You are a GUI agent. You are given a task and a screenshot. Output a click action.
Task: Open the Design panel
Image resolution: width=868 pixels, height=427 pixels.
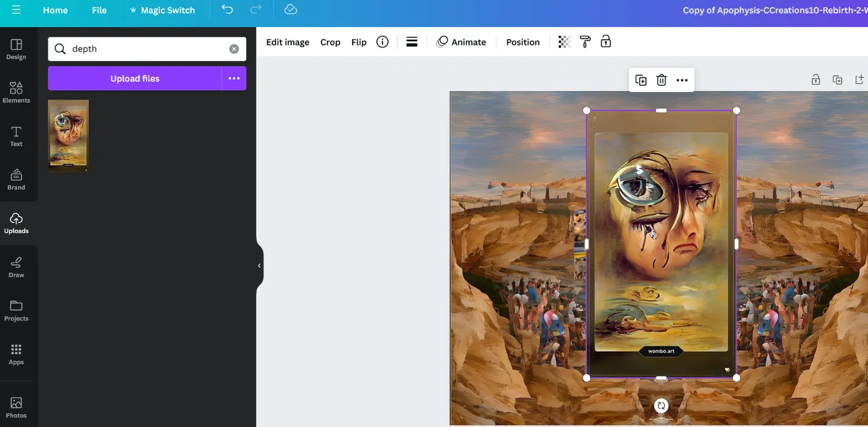(x=16, y=49)
